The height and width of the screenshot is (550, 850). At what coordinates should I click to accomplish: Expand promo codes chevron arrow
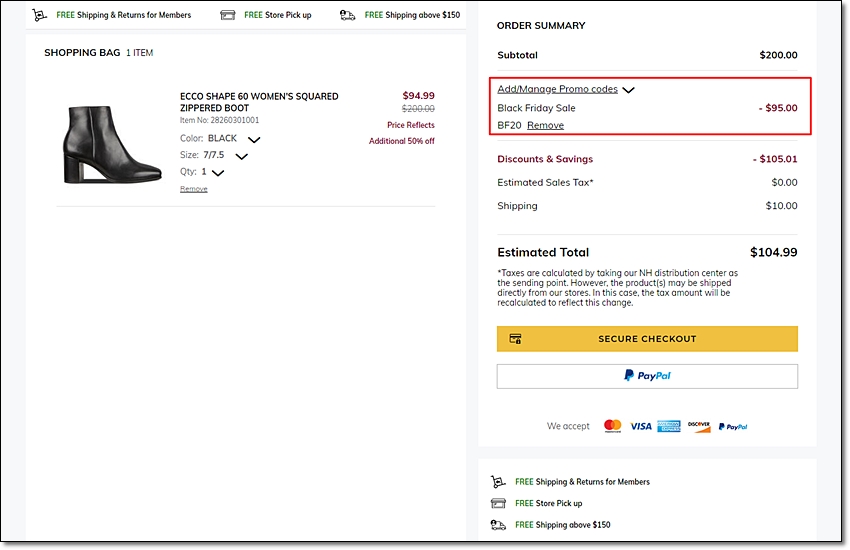coord(628,90)
